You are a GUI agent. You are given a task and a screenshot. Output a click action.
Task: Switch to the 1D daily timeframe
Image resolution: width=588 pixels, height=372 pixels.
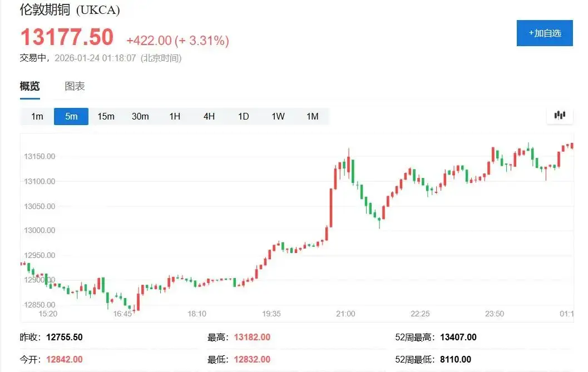pyautogui.click(x=243, y=116)
